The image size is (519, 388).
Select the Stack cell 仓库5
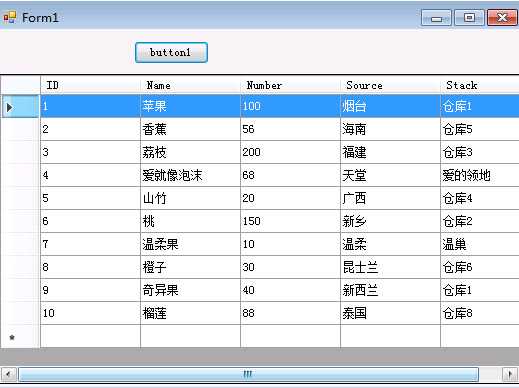(x=480, y=129)
